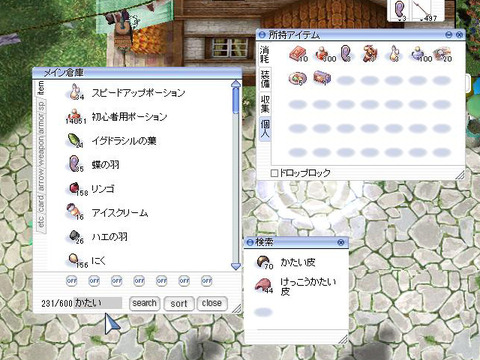Toggle the last off switch on right

point(207,281)
